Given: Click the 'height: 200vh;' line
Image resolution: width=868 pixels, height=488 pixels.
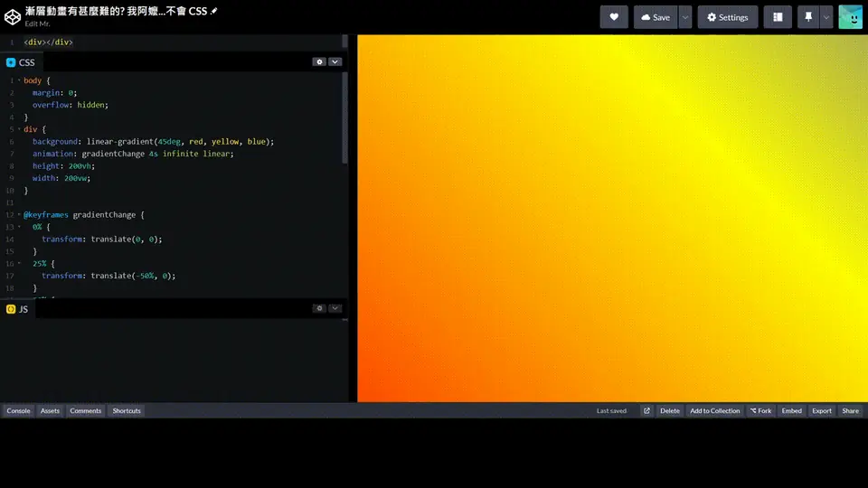Looking at the screenshot, I should (63, 165).
